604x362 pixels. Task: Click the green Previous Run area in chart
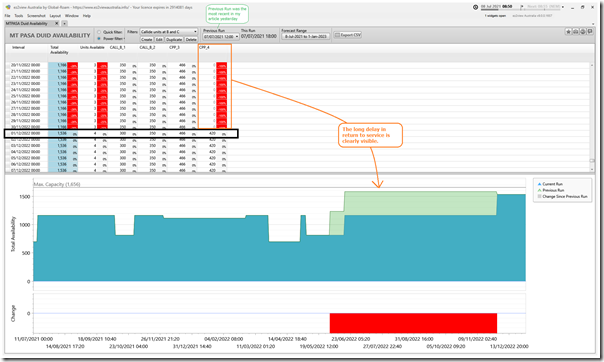(420, 203)
